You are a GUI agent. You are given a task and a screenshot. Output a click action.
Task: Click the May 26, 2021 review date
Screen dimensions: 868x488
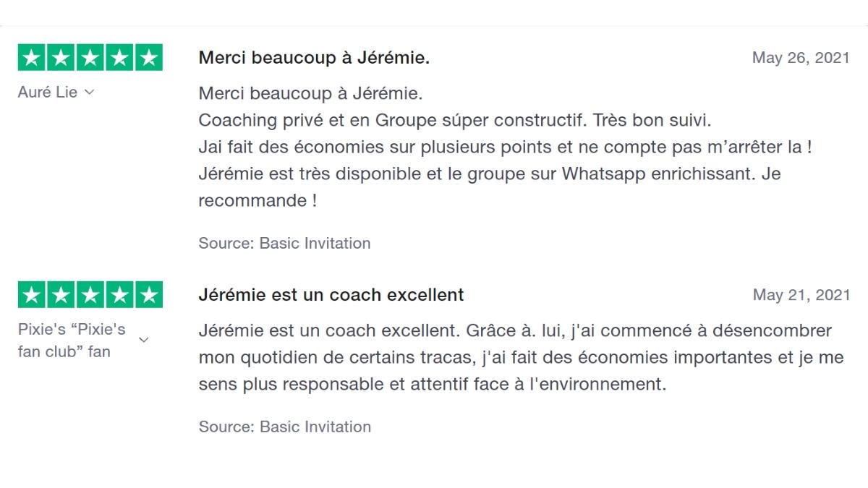pos(801,58)
